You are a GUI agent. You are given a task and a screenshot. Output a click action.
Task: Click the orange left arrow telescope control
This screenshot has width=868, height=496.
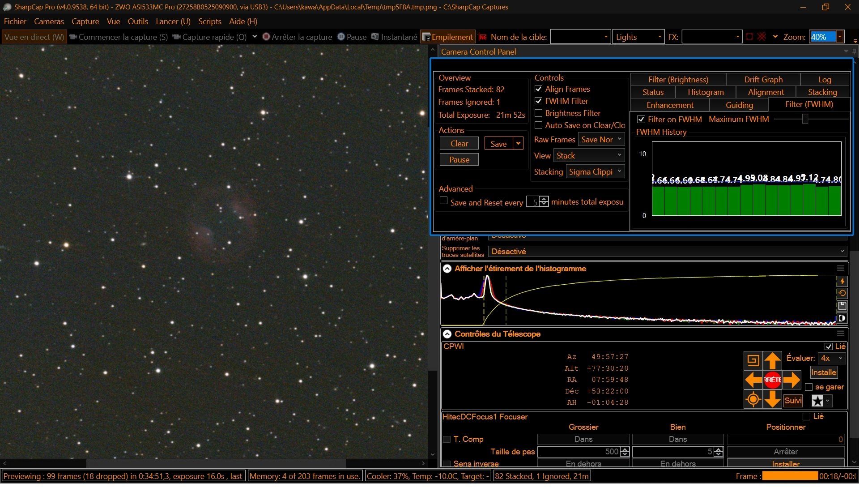point(753,380)
